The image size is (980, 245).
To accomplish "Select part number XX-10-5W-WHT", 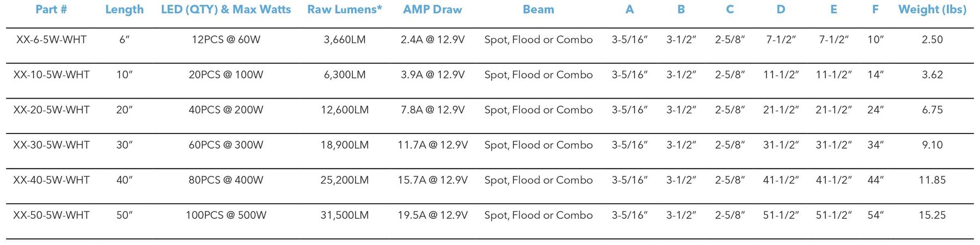I will (51, 75).
